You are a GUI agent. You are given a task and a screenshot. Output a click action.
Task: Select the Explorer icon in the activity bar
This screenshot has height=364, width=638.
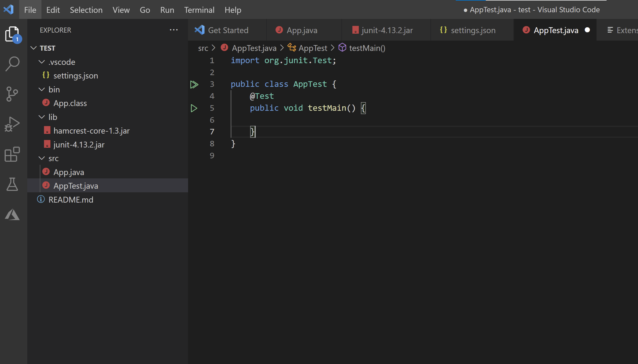[x=13, y=33]
